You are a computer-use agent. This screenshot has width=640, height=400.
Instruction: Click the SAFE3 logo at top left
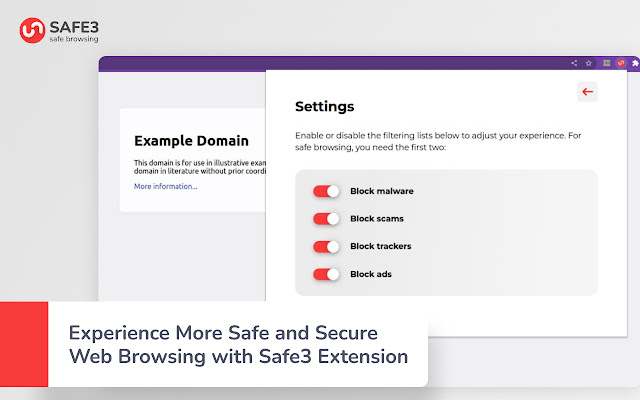(59, 30)
